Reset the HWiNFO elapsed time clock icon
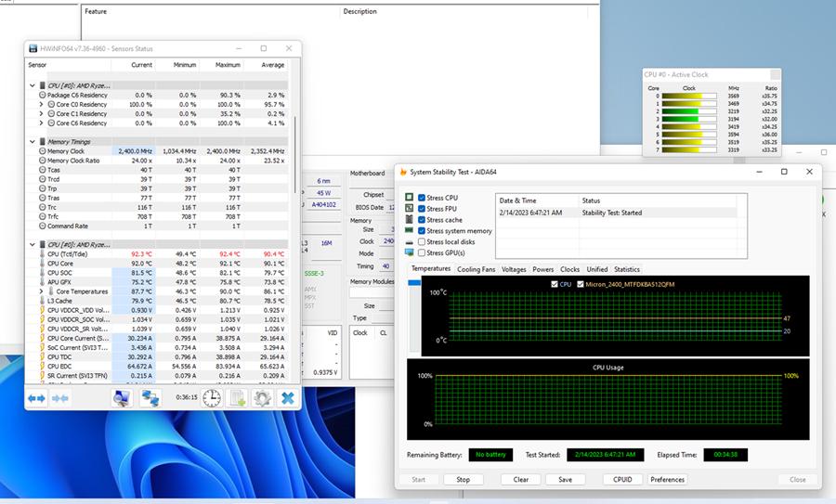The height and width of the screenshot is (504, 836). coord(212,398)
